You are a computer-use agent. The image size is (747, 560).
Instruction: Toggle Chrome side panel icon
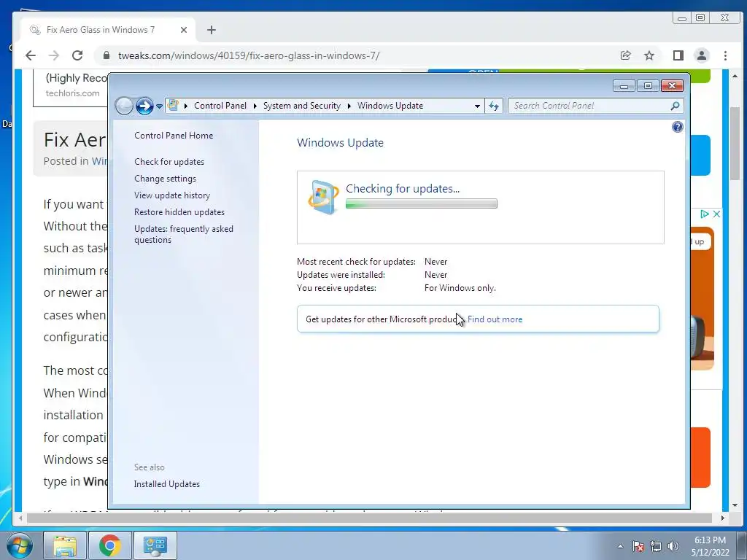click(x=678, y=55)
